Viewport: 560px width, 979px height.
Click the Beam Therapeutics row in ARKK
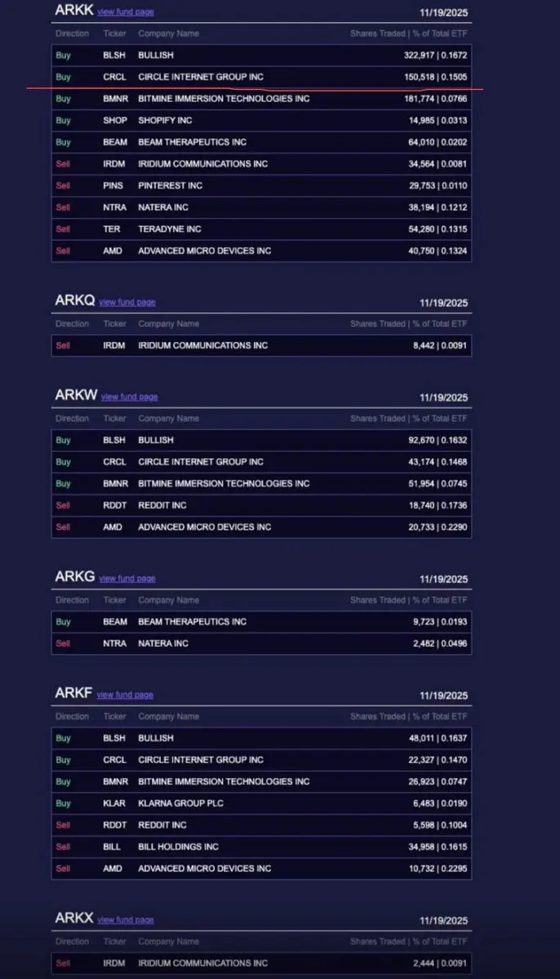261,142
